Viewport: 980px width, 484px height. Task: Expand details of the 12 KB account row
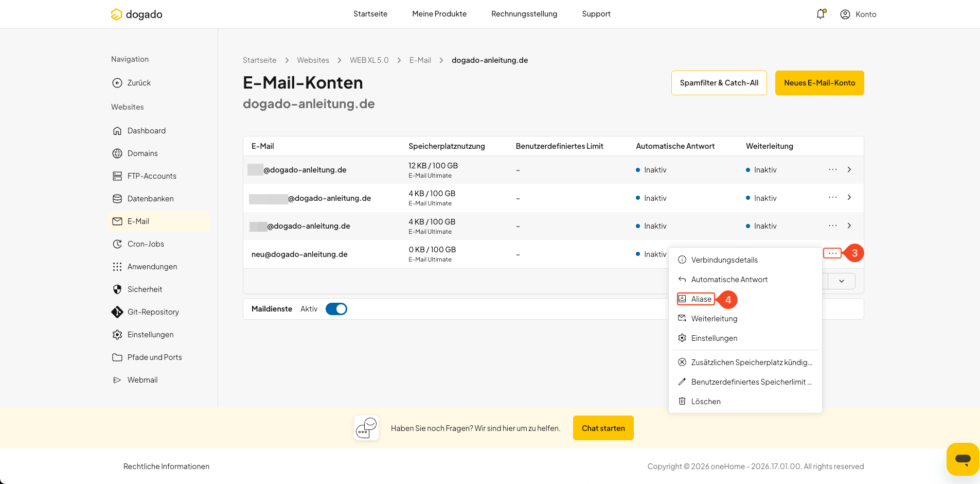pyautogui.click(x=849, y=169)
